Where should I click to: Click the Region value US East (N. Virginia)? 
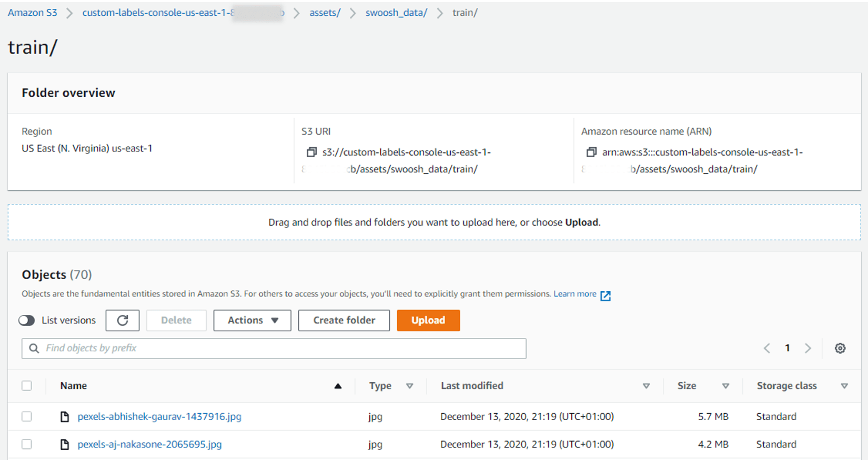[87, 148]
